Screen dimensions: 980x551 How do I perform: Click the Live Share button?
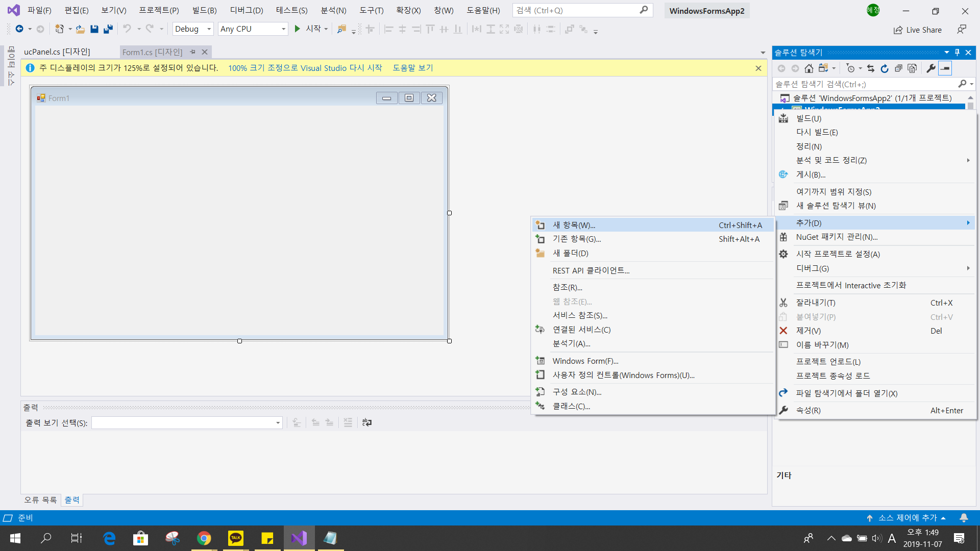coord(917,30)
